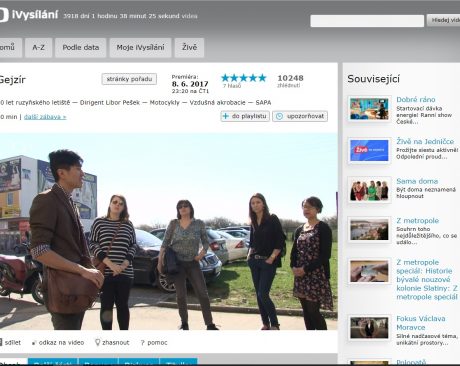This screenshot has width=460, height=366.
Task: Open the Fokus Václava Moravce thumbnail
Action: pyautogui.click(x=369, y=328)
